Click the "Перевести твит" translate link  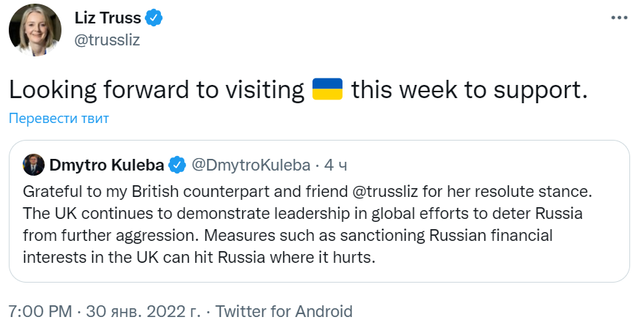pos(59,118)
